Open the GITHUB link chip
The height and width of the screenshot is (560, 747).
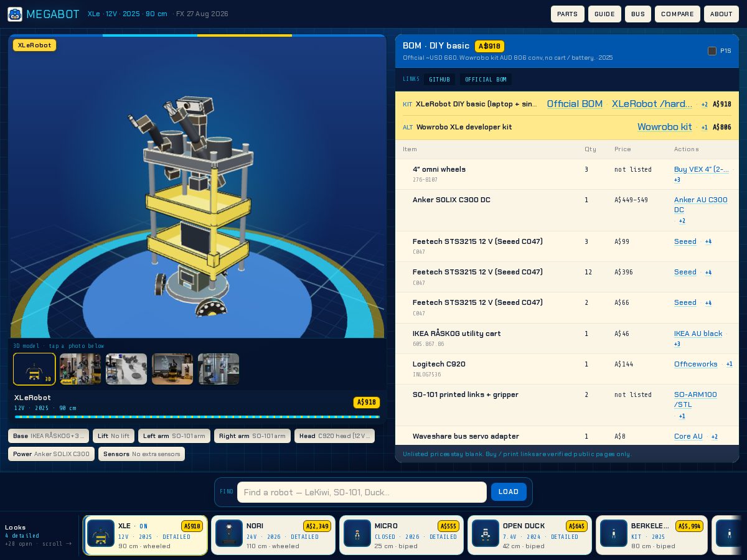[439, 80]
